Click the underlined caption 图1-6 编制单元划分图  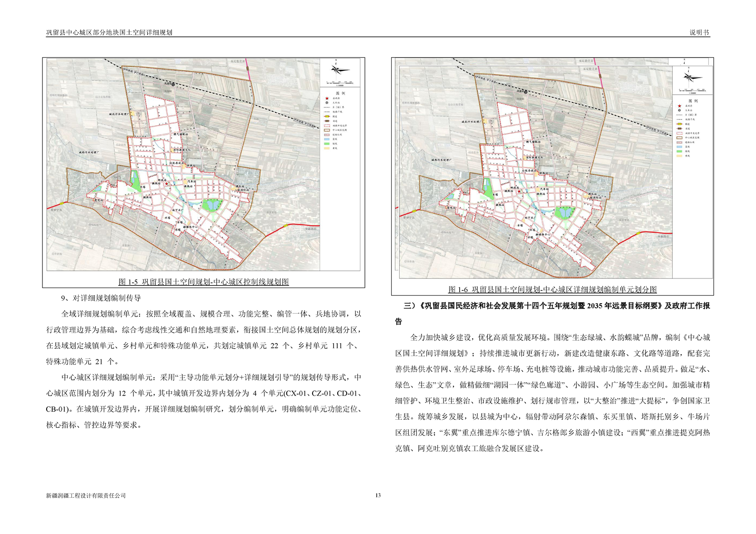(552, 289)
